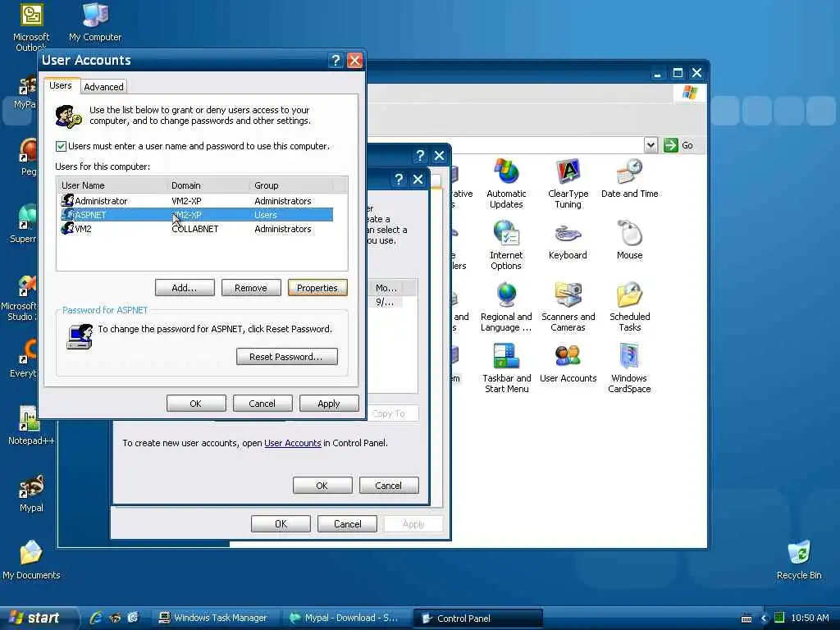Open Keyboard settings icon
The image size is (840, 630).
[x=568, y=240]
